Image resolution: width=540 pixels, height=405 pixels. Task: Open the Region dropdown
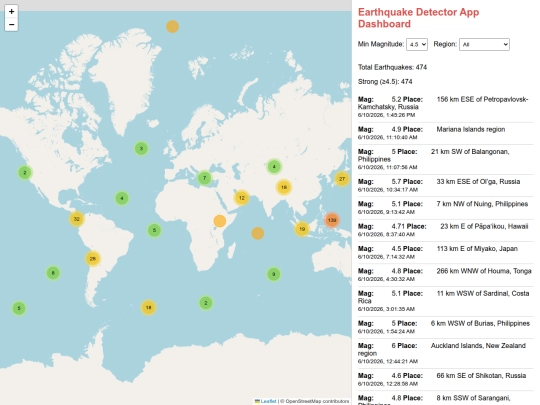point(484,44)
